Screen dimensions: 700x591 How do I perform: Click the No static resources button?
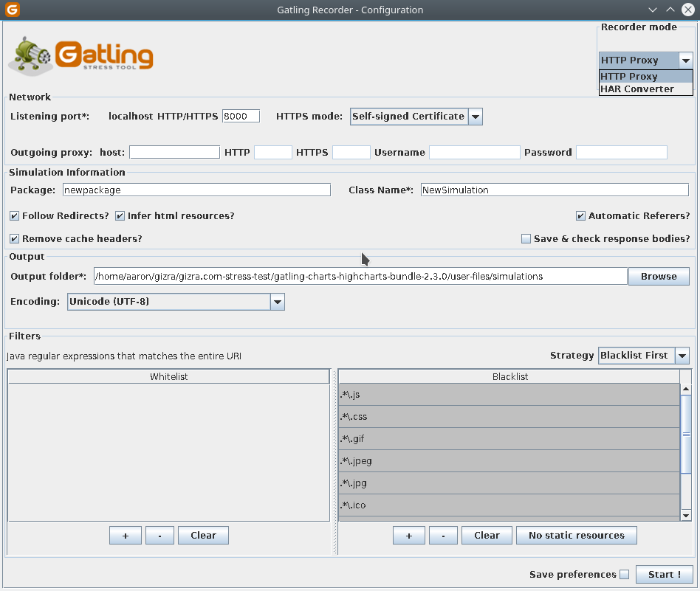576,535
